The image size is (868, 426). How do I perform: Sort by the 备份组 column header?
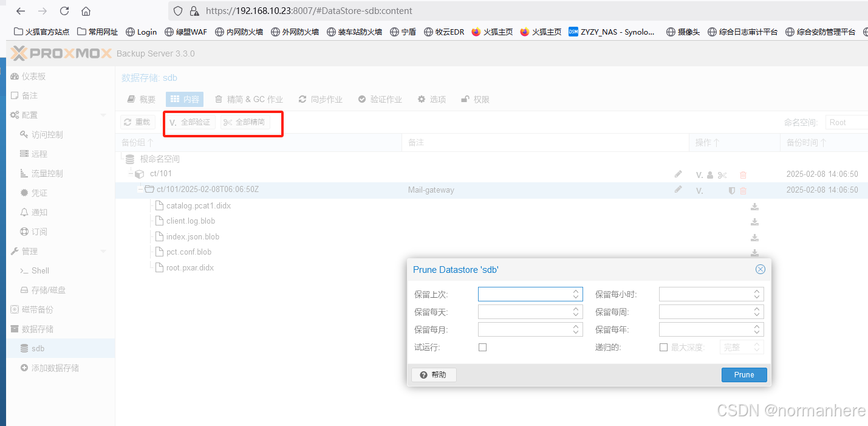(x=258, y=143)
